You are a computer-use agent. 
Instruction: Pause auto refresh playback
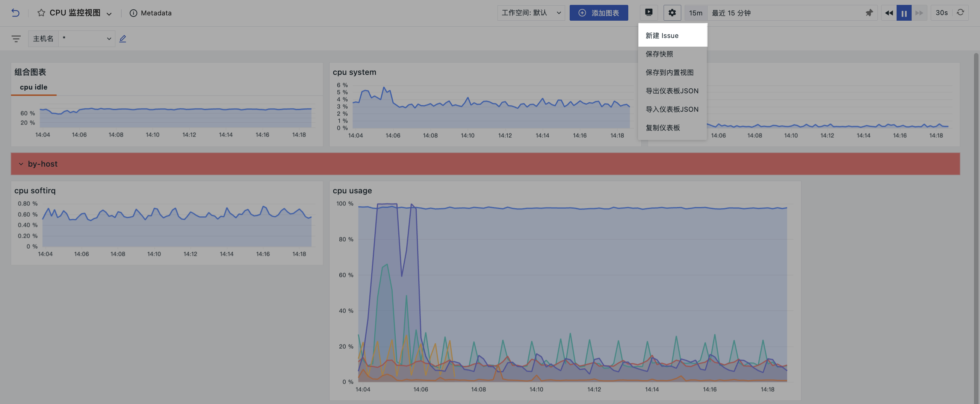pos(904,13)
